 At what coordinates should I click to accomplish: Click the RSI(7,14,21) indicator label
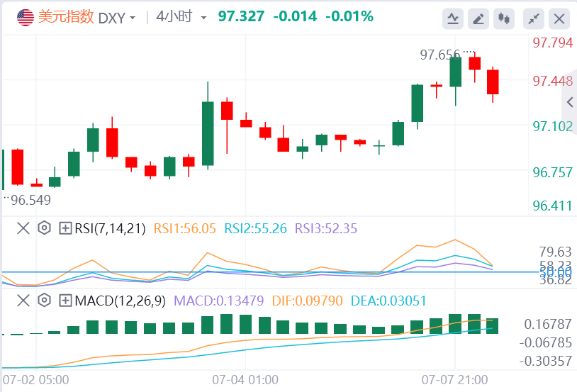click(110, 228)
